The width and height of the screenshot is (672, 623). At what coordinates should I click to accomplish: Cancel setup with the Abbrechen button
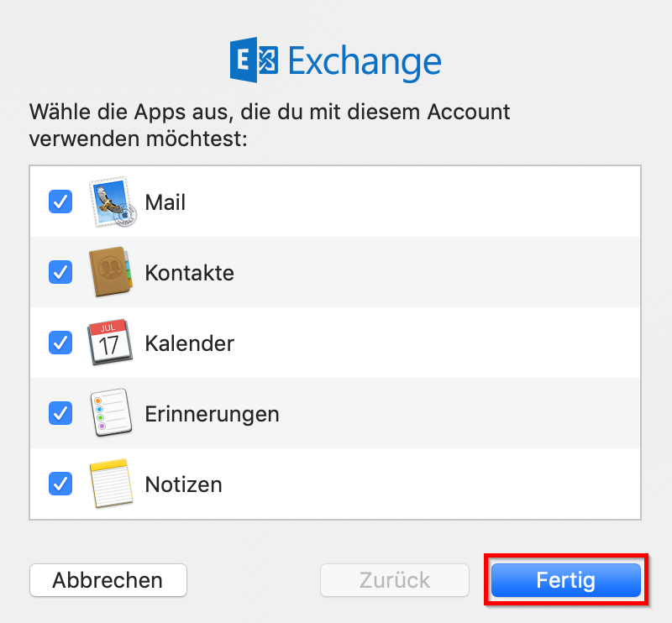coord(108,580)
